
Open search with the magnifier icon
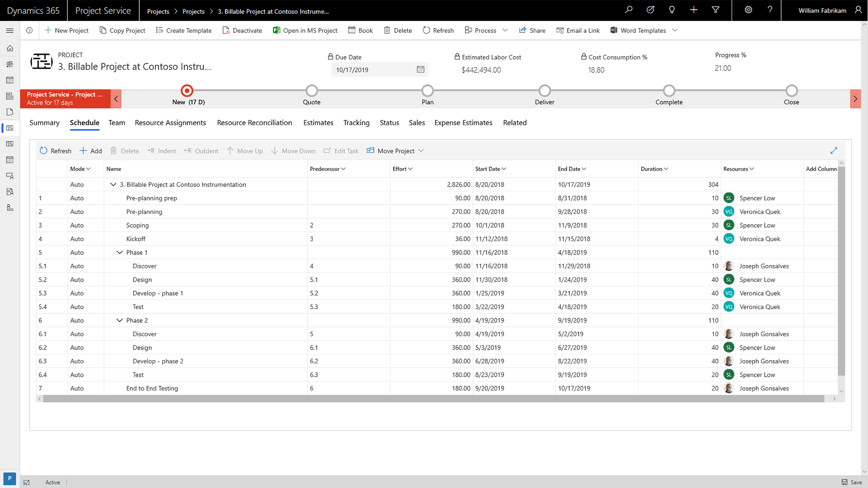(628, 10)
